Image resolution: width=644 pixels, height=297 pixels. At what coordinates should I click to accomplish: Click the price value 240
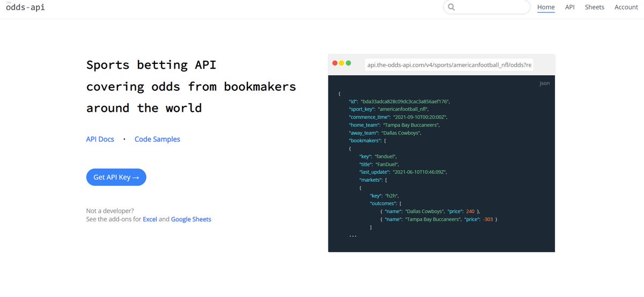tap(470, 212)
